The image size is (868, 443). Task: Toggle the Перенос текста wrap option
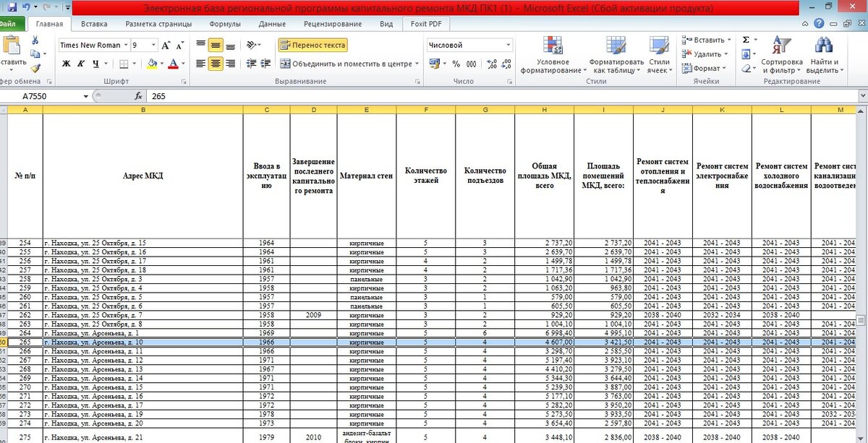pyautogui.click(x=312, y=45)
